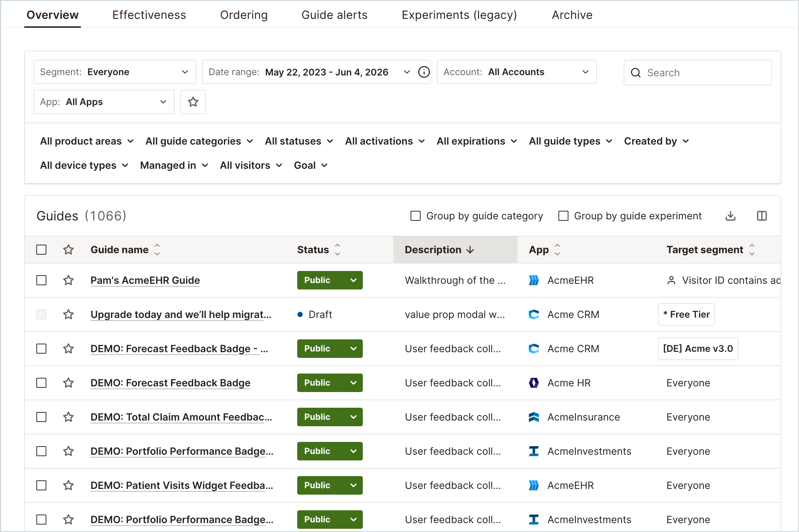Change Pam's AcmeEHR Guide Public status
Image resolution: width=799 pixels, height=532 pixels.
pos(330,280)
